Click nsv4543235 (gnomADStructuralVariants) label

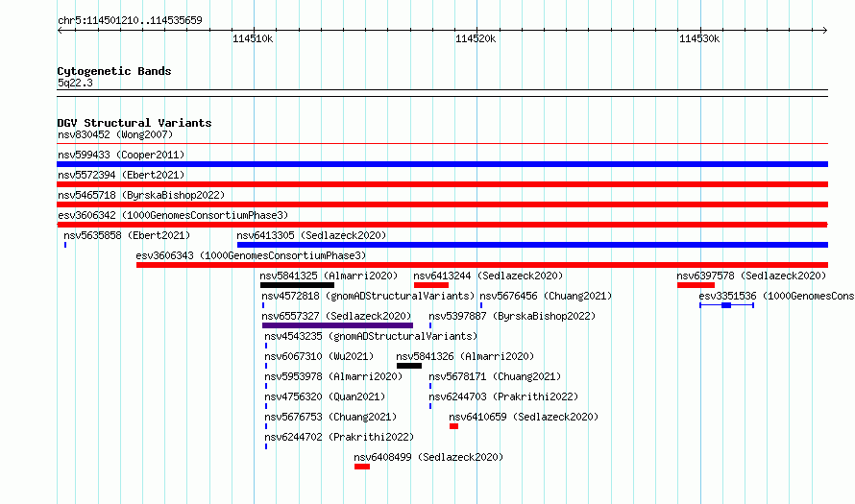(x=371, y=336)
